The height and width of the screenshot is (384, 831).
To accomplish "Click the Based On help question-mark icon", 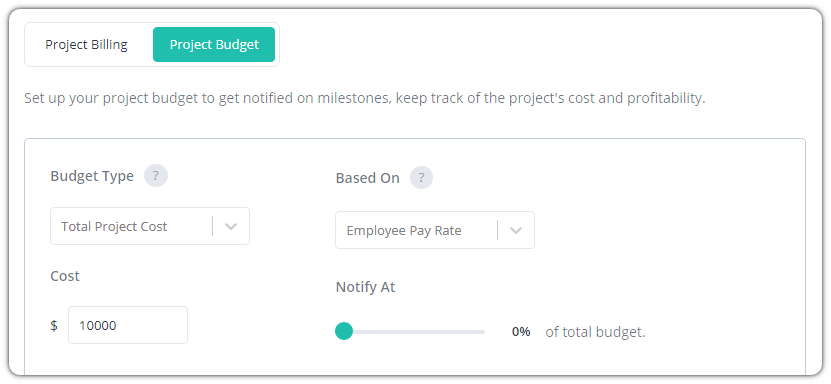I will (421, 178).
